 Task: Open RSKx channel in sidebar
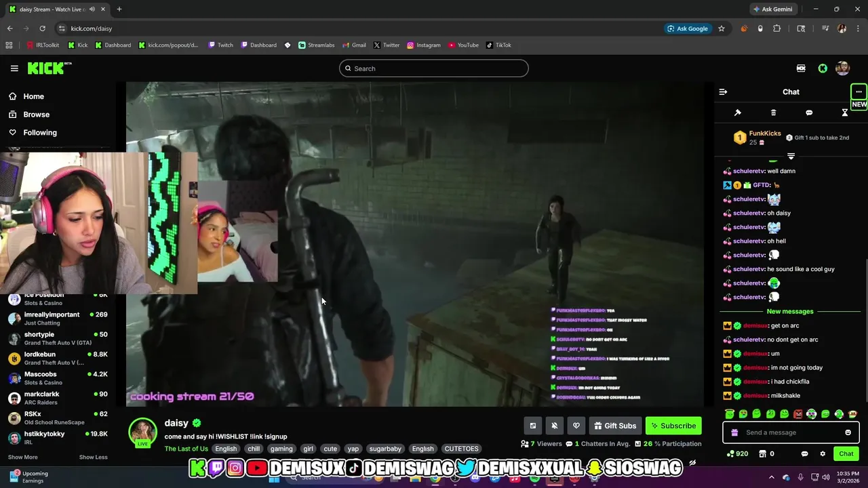coord(58,418)
